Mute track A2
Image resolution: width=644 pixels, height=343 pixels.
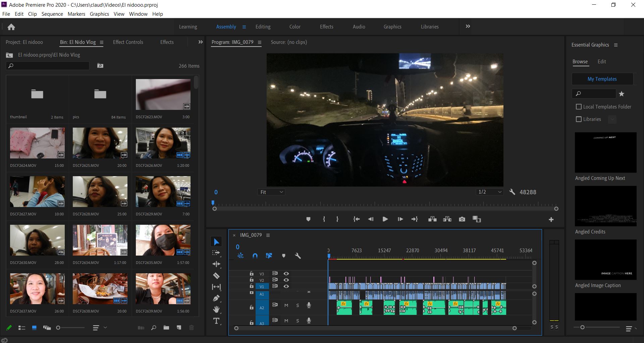(x=286, y=305)
